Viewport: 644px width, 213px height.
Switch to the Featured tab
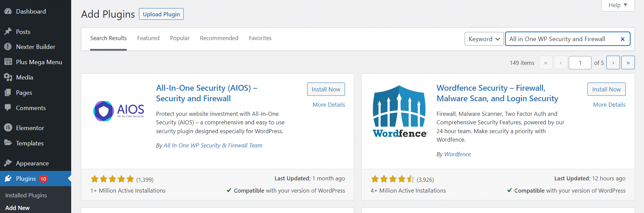[x=148, y=38]
